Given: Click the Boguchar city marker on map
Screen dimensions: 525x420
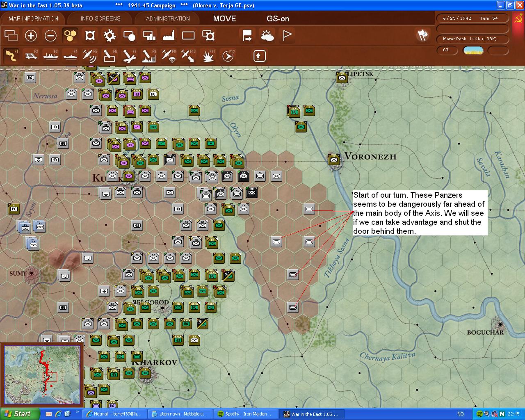Looking at the screenshot, I should (x=500, y=324).
